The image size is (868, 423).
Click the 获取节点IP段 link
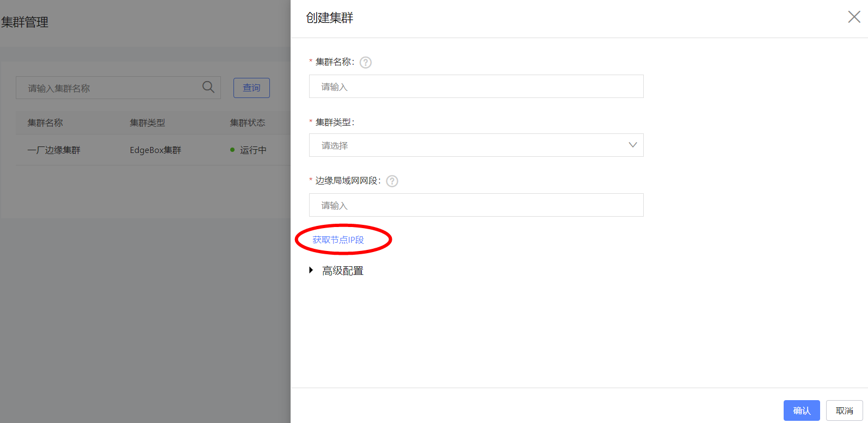338,240
